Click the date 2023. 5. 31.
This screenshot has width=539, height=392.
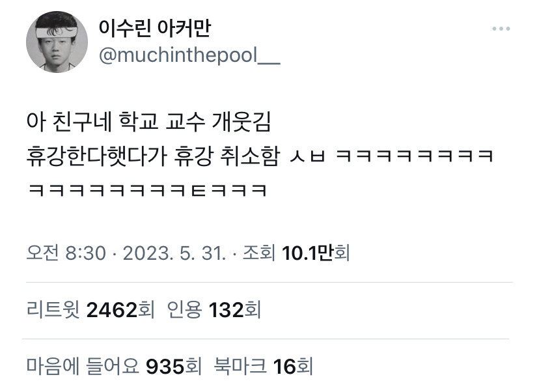(x=174, y=253)
